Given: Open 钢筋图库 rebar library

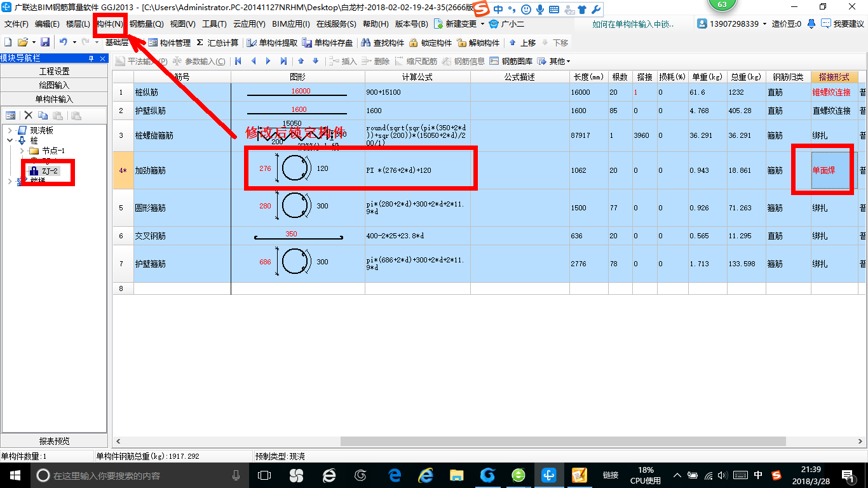Looking at the screenshot, I should (x=512, y=61).
